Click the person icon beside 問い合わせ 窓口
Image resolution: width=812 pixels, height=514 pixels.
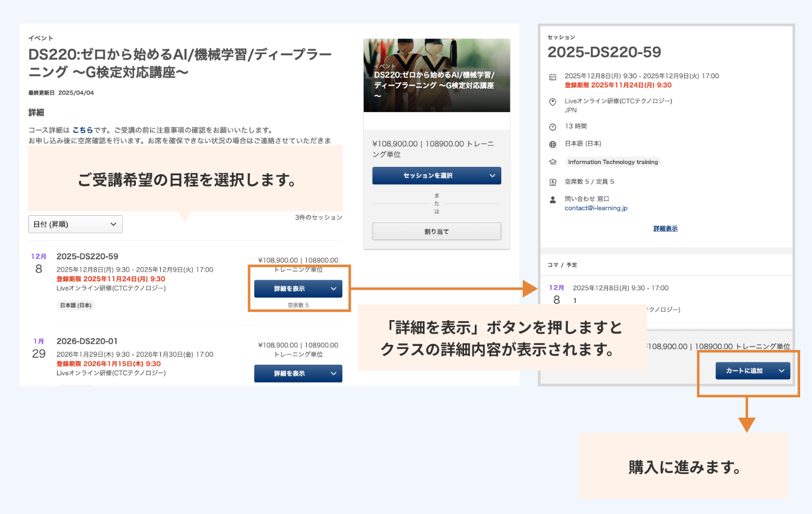pos(553,200)
